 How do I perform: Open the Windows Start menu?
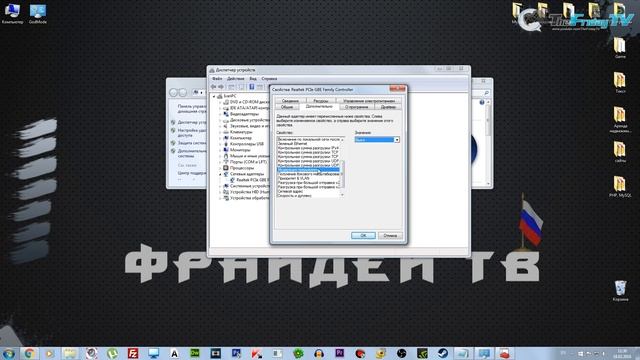(x=8, y=353)
